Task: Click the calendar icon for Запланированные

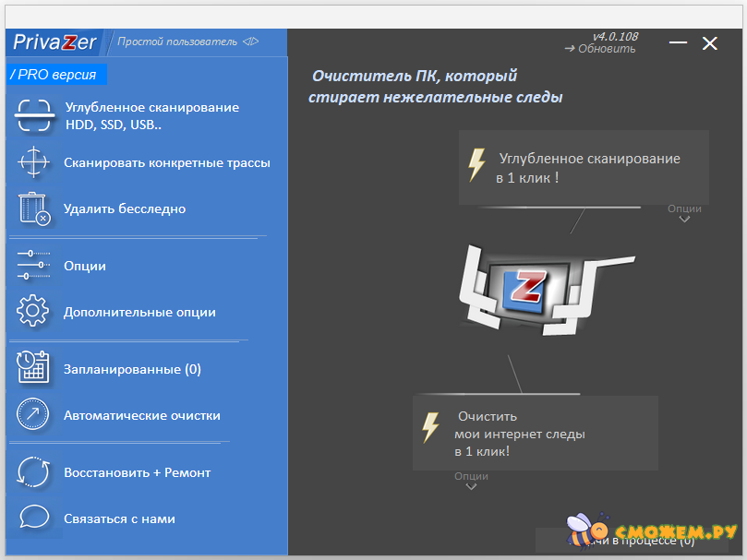Action: [x=33, y=369]
